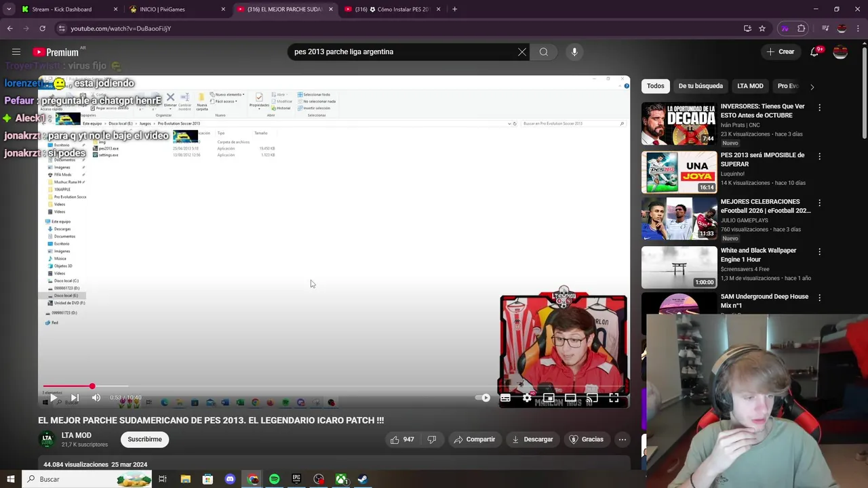Viewport: 868px width, 488px height.
Task: Toggle subtitles in the video player
Action: tap(505, 398)
